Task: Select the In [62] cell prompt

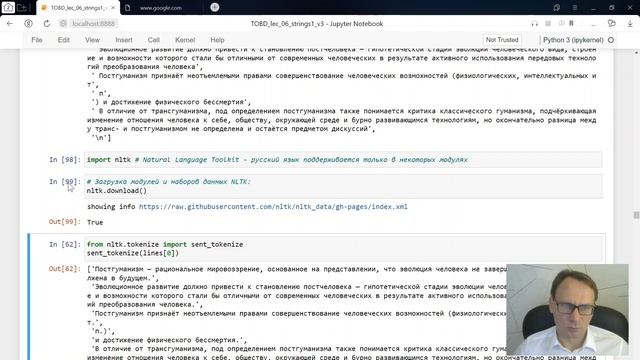Action: (65, 244)
